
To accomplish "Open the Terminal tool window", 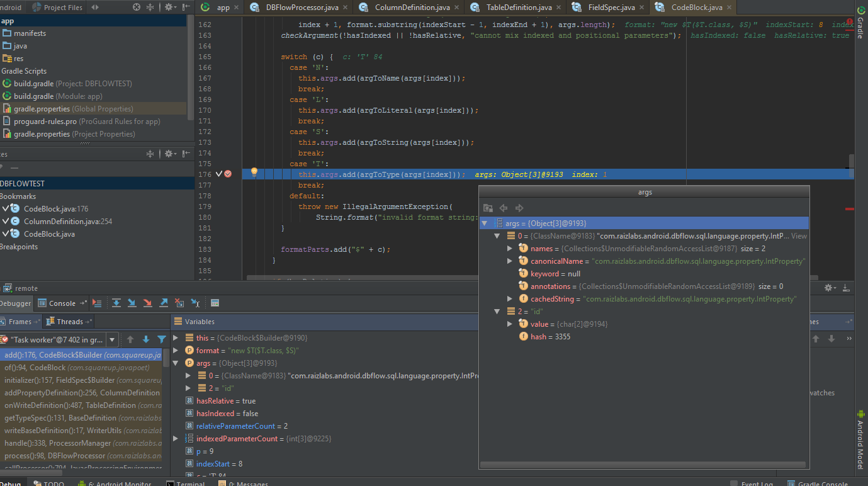I will pyautogui.click(x=186, y=483).
